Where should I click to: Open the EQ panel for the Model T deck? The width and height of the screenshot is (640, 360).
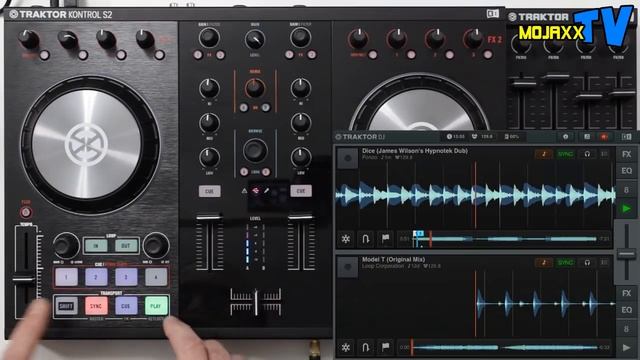click(626, 310)
